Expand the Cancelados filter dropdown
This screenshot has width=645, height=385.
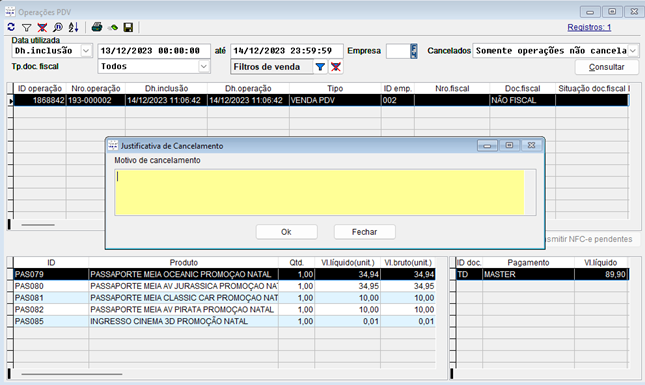coord(633,51)
